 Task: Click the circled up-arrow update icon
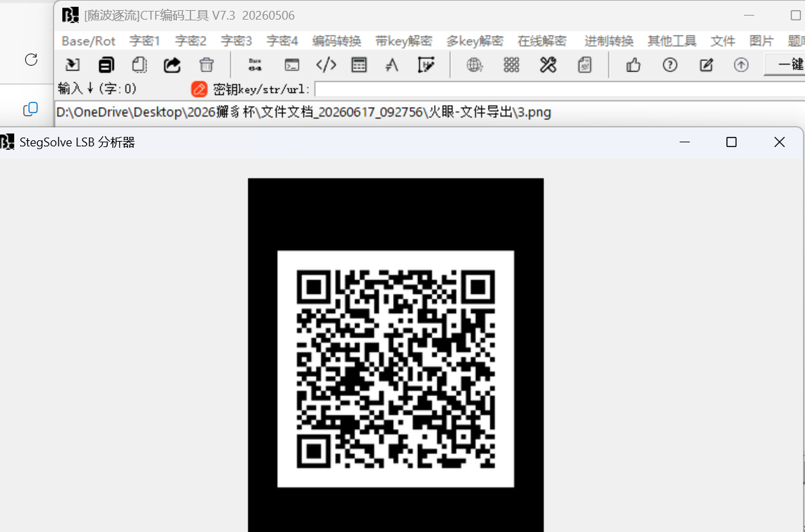click(741, 64)
